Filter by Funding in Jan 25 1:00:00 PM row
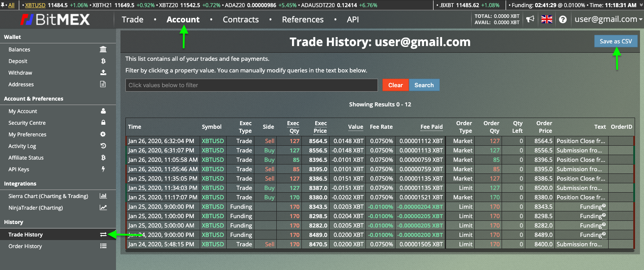 click(241, 216)
